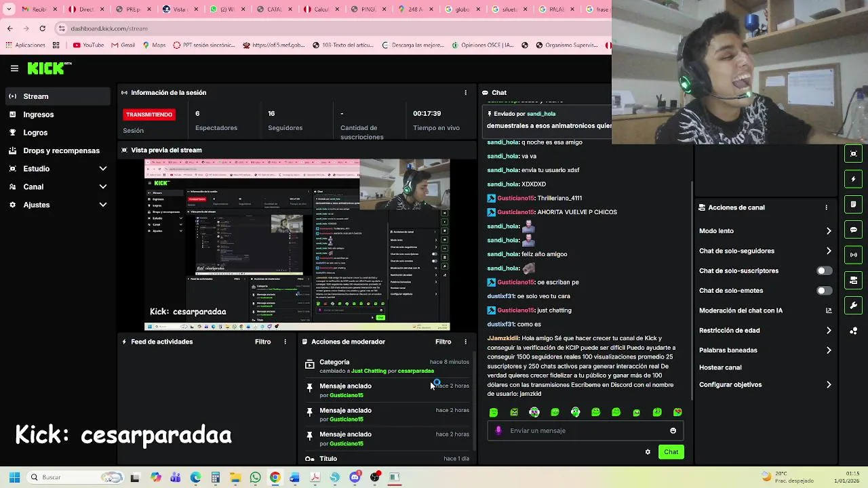Open cesarparadaa link in Categoria entry
Screen dimensions: 868x488
tap(416, 371)
